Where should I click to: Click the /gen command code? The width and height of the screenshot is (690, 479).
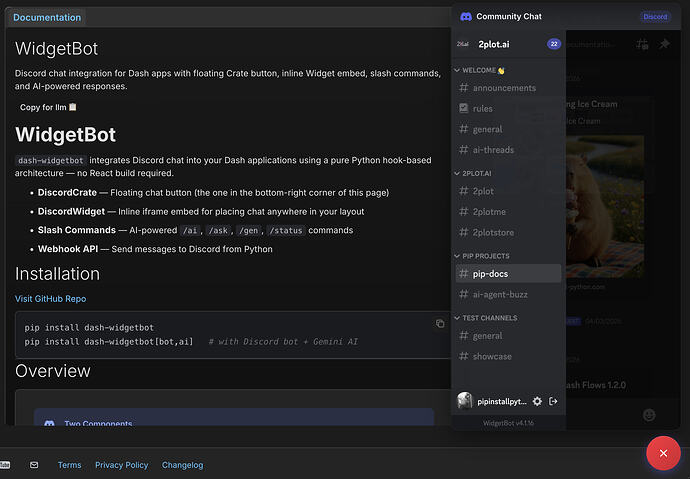(x=249, y=230)
